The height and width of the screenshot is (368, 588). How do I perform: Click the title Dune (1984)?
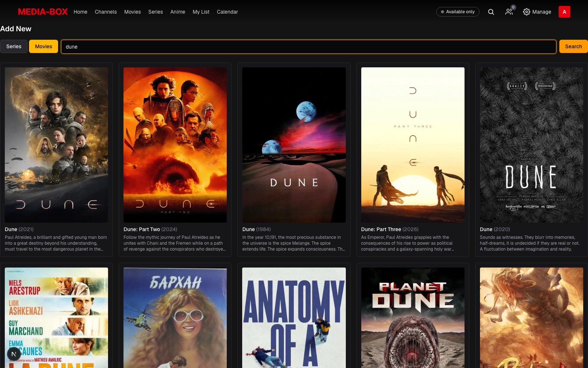pyautogui.click(x=257, y=229)
